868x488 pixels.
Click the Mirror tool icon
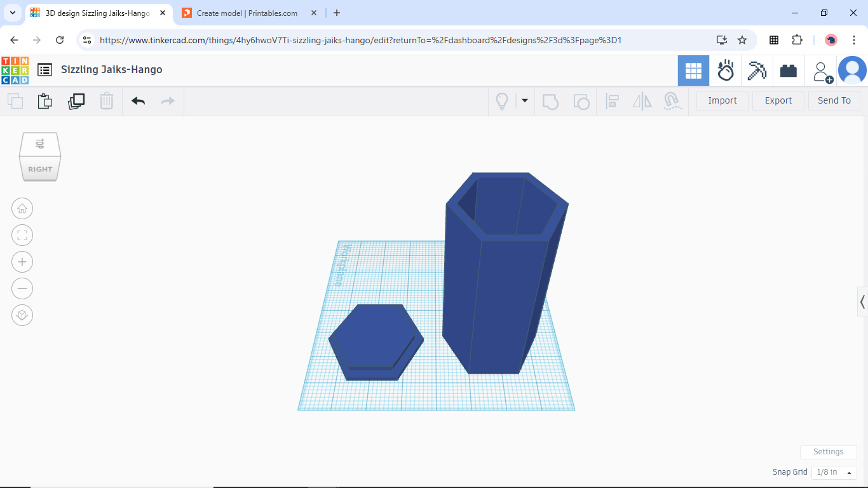642,101
